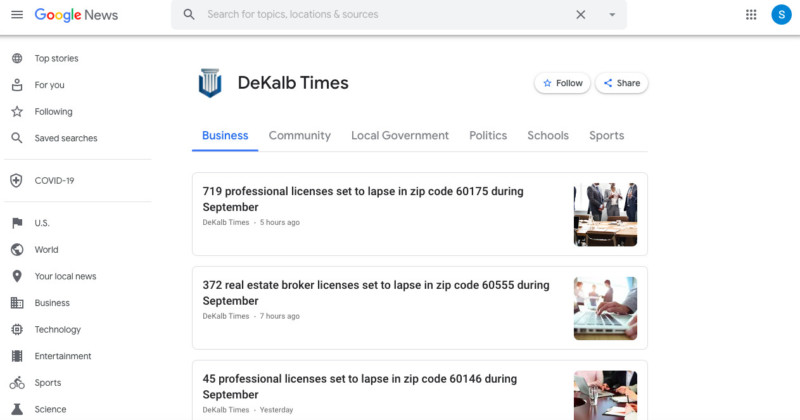Go to Following in sidebar
Viewport: 800px width, 420px height.
point(53,112)
